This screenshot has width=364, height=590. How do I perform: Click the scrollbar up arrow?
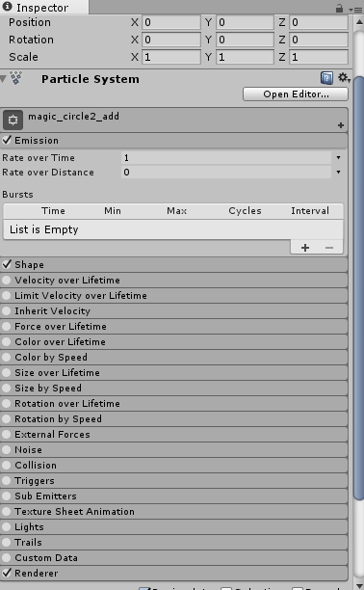[359, 22]
